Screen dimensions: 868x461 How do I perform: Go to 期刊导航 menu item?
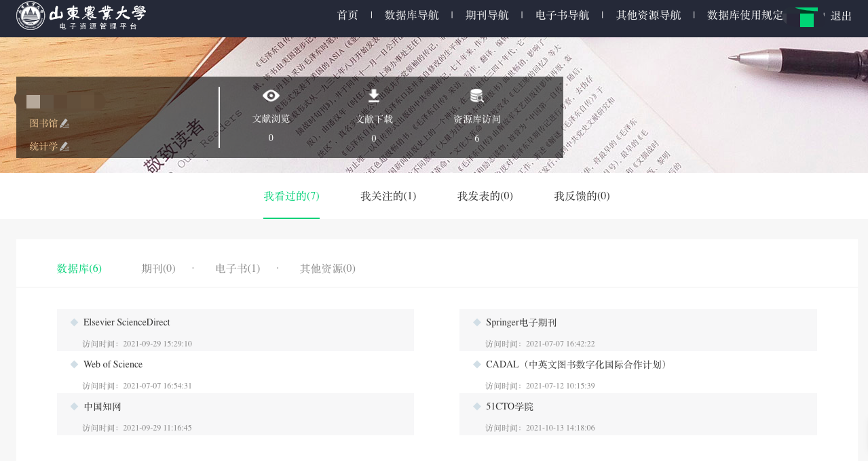tap(487, 16)
